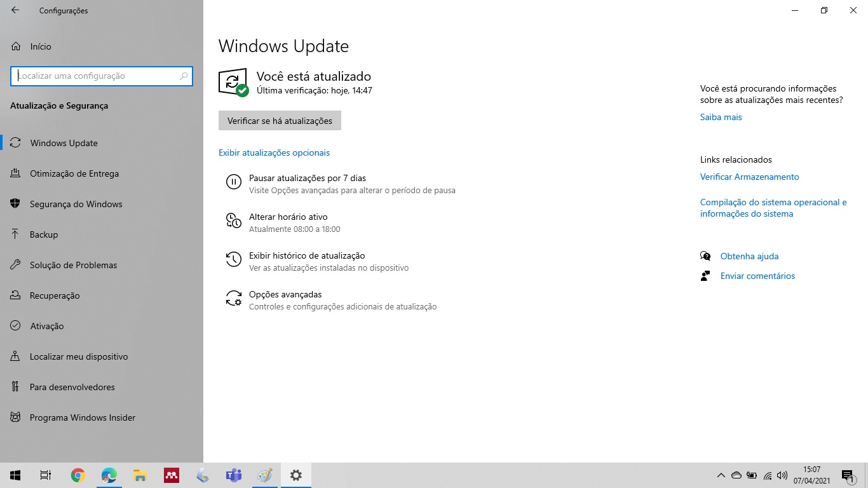The image size is (868, 488).
Task: Click the pause updates icon
Action: tap(233, 182)
